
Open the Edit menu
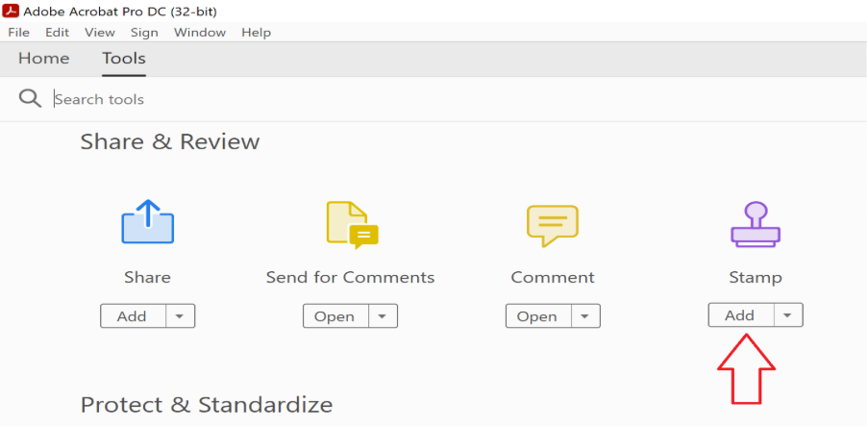57,33
